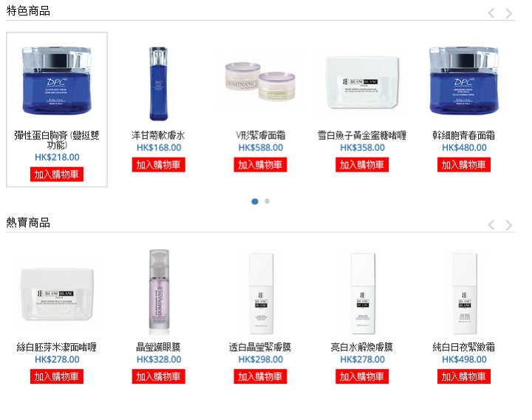Advance featured products (特色商品) with right arrow
Screen dimensions: 532x420
tap(508, 13)
